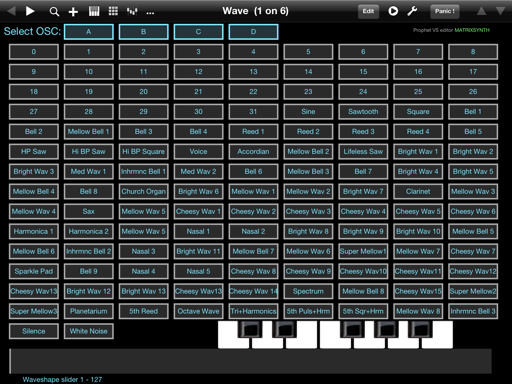Screen dimensions: 512x384
Task: Select Super Mellow3 wave
Action: click(x=34, y=312)
